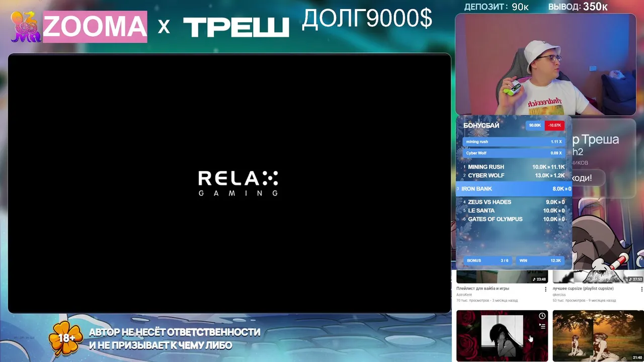
Task: Open the rose and girl video thumbnail
Action: pyautogui.click(x=502, y=336)
